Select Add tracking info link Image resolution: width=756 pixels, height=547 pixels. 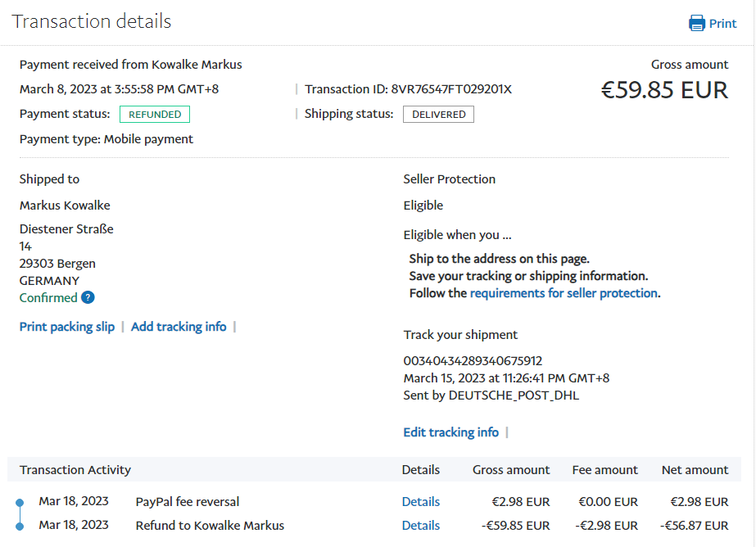coord(179,327)
